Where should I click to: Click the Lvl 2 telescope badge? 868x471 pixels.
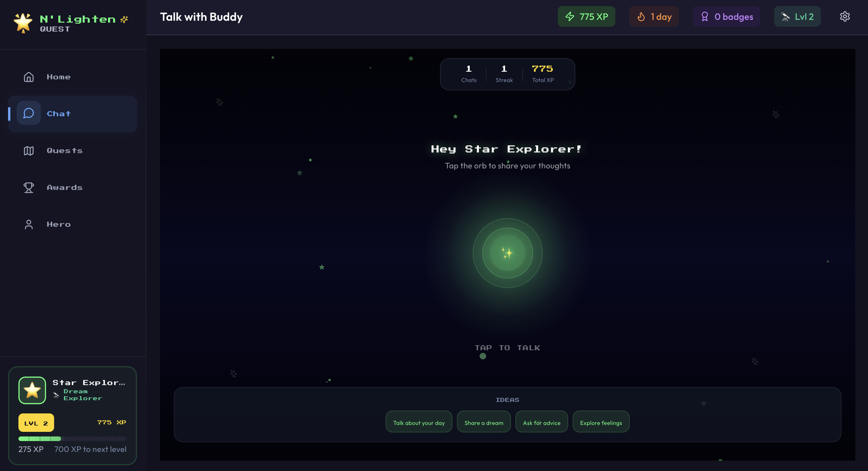click(x=797, y=16)
